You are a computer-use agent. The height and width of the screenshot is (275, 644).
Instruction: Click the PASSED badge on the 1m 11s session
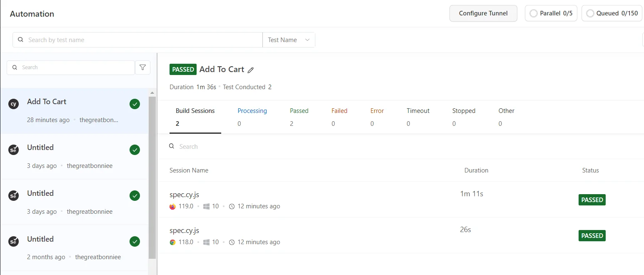(592, 200)
